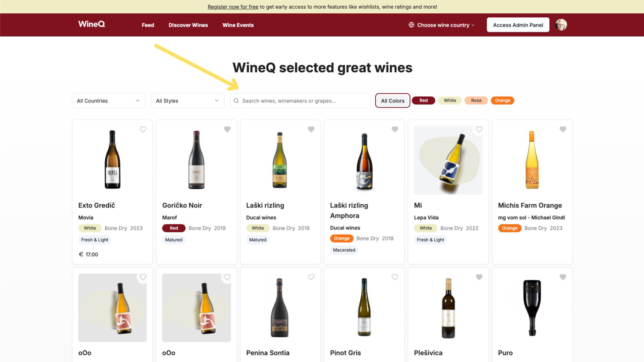Filter wines by the Orange color chip
This screenshot has width=644, height=362.
502,101
